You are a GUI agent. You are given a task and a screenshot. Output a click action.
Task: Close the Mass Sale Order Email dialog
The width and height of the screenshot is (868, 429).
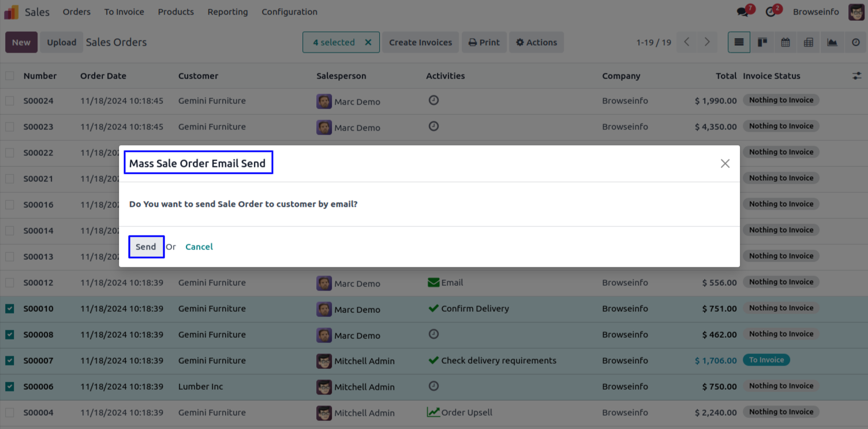click(725, 163)
